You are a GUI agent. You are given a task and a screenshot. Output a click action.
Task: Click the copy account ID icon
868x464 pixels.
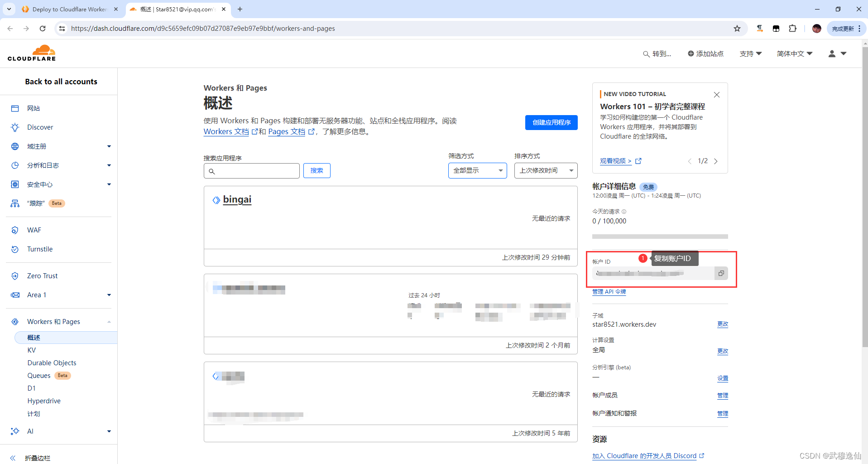pyautogui.click(x=721, y=273)
